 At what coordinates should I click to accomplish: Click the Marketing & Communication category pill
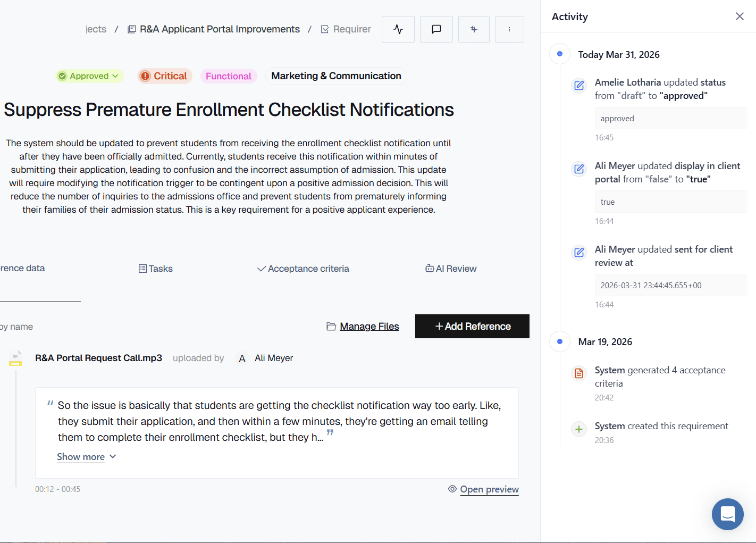[336, 76]
